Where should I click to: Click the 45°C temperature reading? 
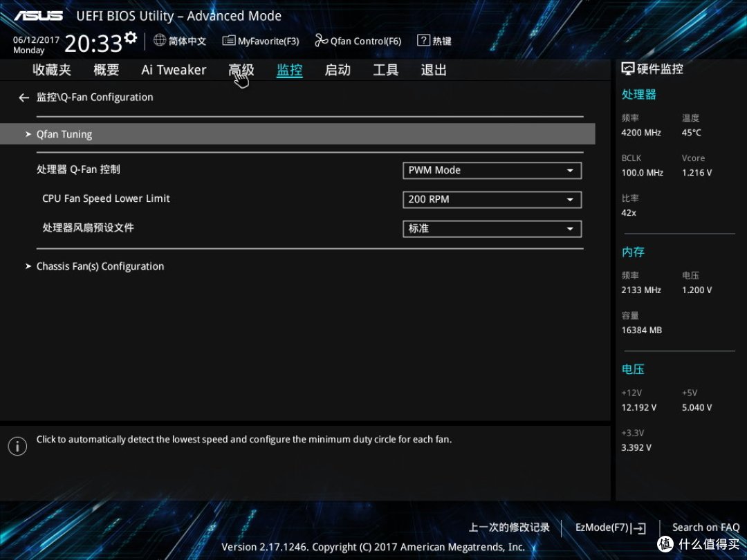pyautogui.click(x=691, y=133)
